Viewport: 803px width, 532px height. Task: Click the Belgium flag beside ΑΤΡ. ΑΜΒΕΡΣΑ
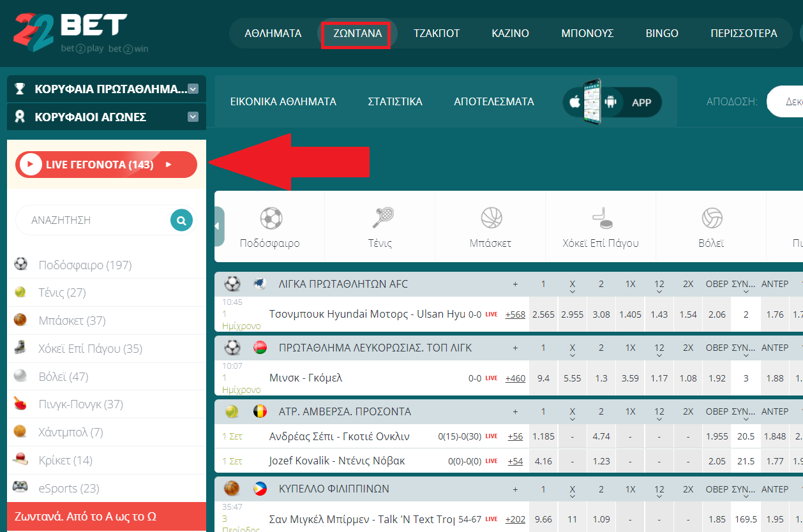coord(260,411)
